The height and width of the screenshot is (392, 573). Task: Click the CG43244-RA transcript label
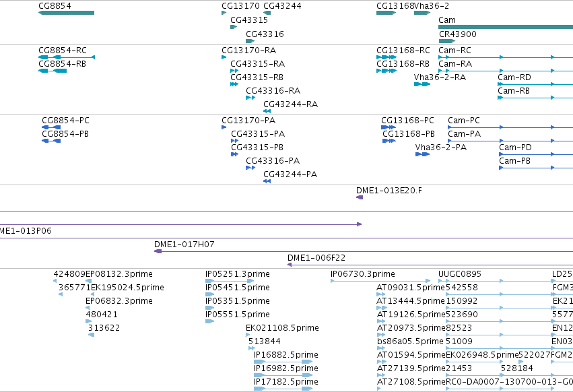pyautogui.click(x=291, y=104)
